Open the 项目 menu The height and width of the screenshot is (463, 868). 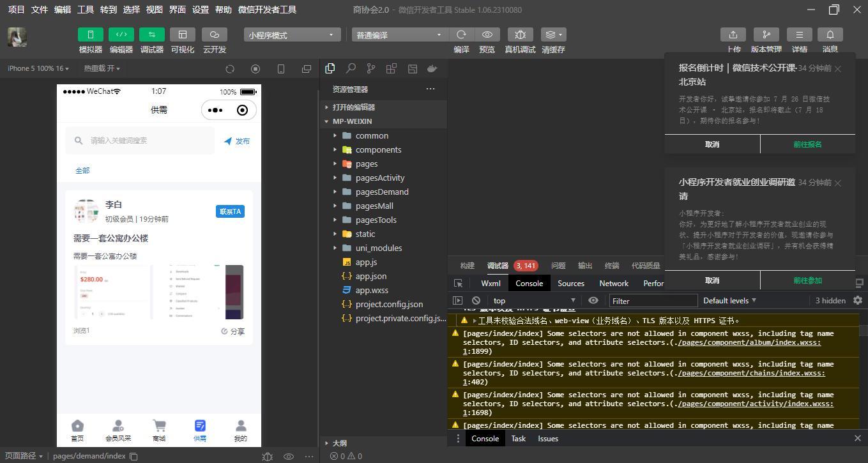click(x=16, y=10)
